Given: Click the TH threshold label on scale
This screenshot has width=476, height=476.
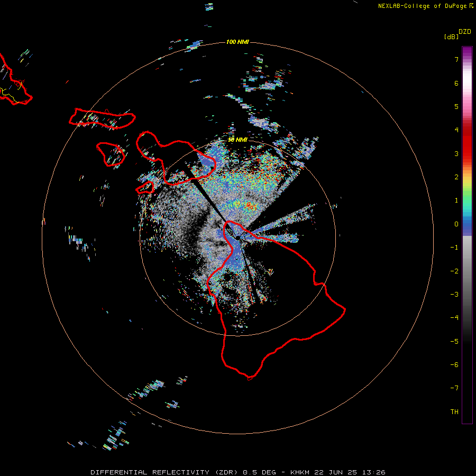Looking at the screenshot, I should (x=454, y=412).
